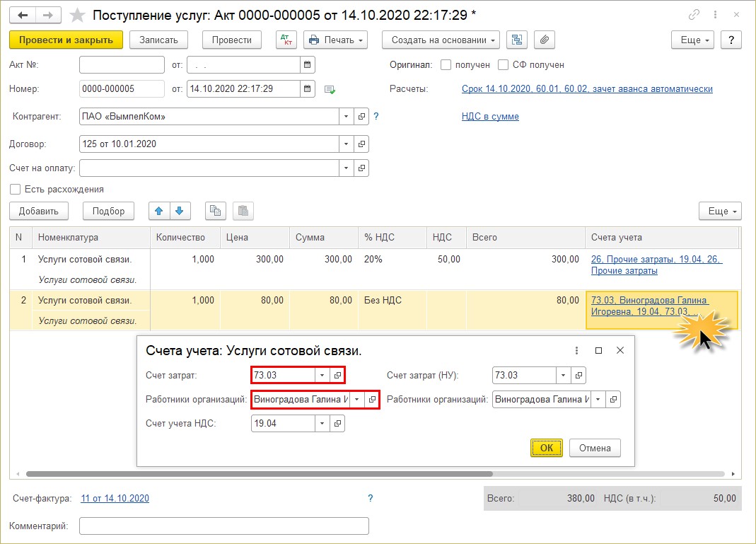
Task: Open the Договор 125 record form
Action: 361,144
